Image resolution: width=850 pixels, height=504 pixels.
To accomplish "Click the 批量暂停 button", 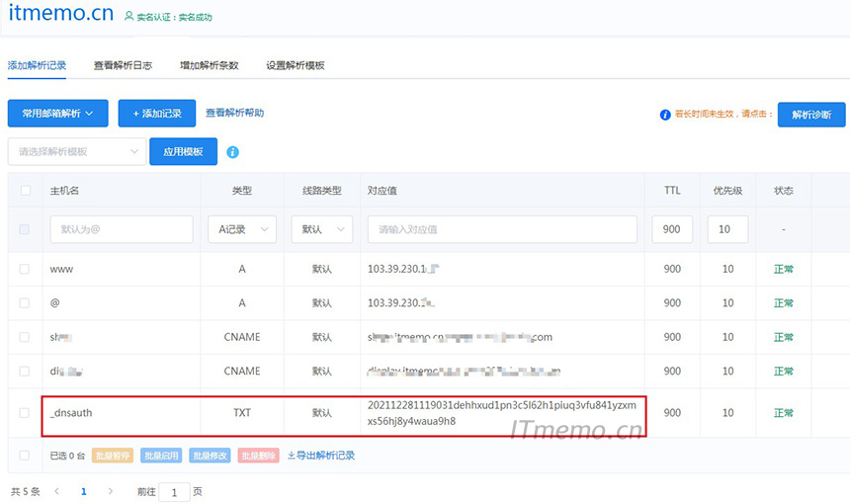I will [113, 456].
